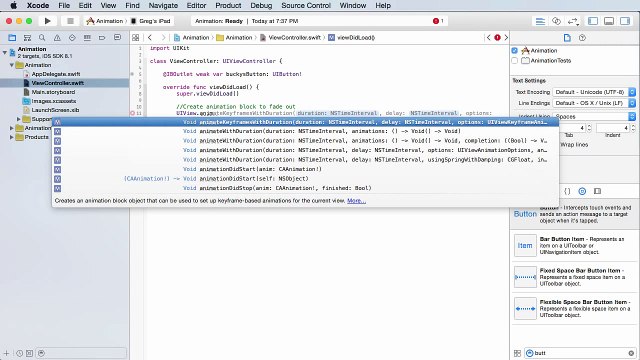Open the Source Control menu
Screen dimensions: 640x360
pyautogui.click(x=306, y=5)
